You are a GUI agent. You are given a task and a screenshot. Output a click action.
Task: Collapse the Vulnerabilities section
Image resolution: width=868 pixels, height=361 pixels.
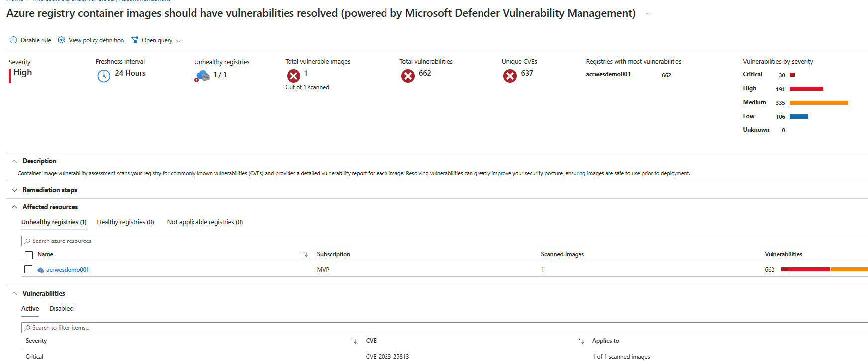pyautogui.click(x=14, y=294)
